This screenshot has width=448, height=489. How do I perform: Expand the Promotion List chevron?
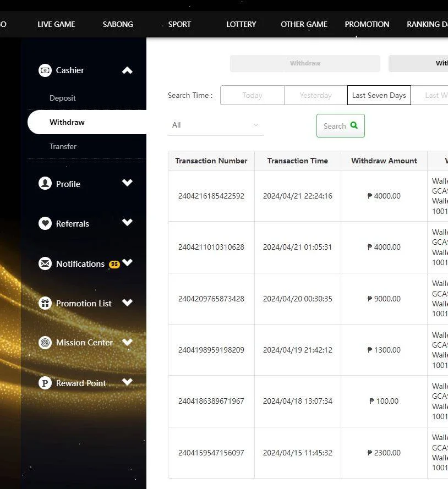click(127, 303)
